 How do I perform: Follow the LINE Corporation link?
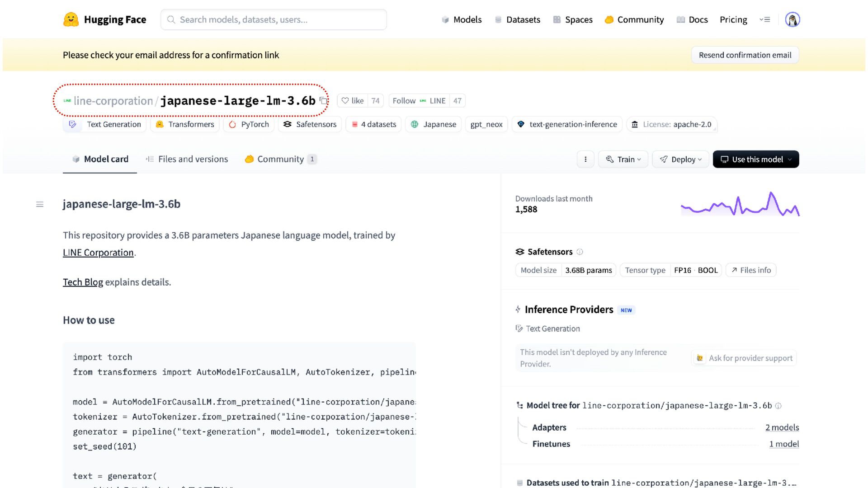coord(98,253)
